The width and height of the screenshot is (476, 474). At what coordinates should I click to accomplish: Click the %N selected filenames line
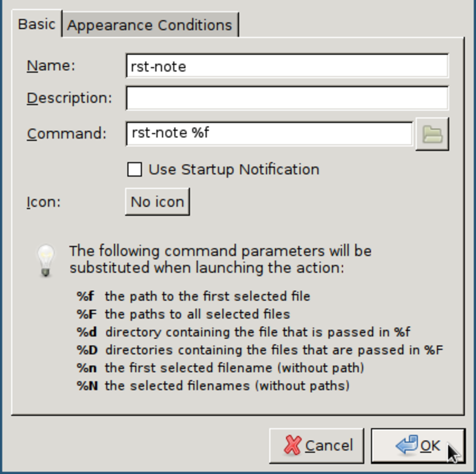[x=213, y=386]
